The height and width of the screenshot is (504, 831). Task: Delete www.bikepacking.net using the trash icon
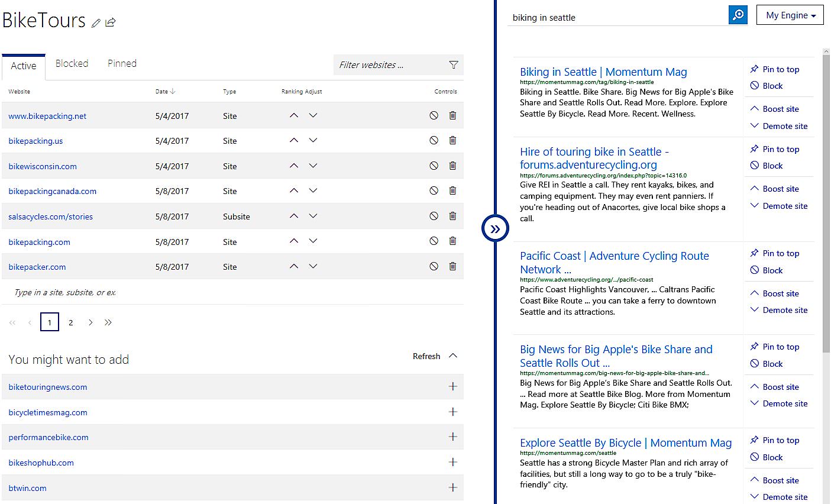[x=452, y=115]
